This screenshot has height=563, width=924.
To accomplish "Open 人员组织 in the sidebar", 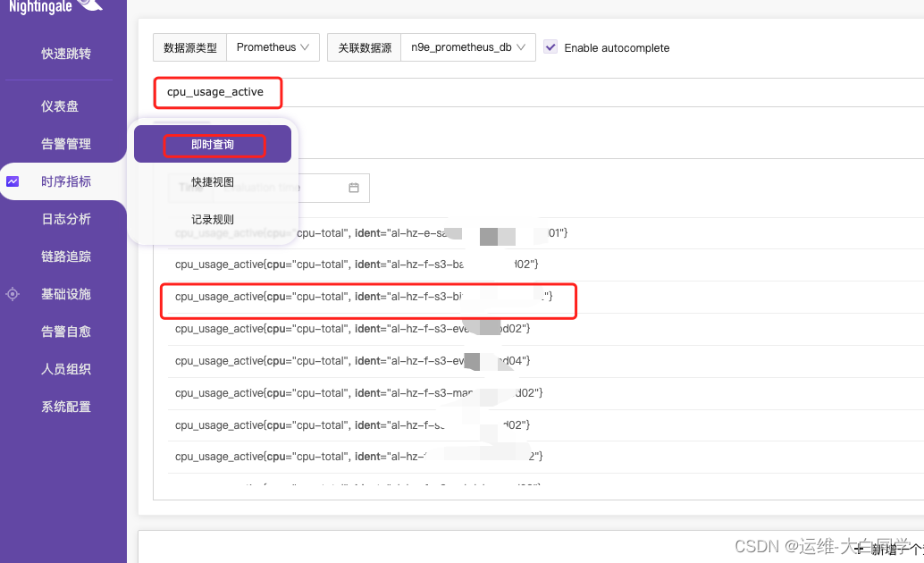I will (x=66, y=369).
